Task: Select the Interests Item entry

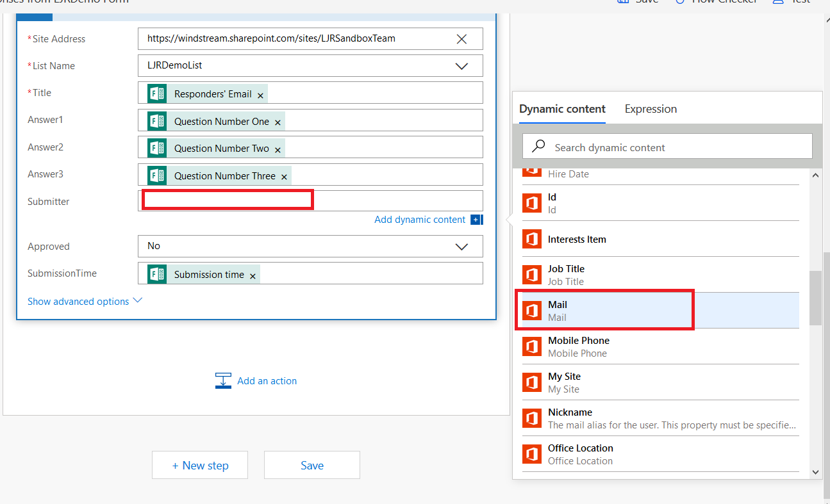Action: [x=660, y=239]
